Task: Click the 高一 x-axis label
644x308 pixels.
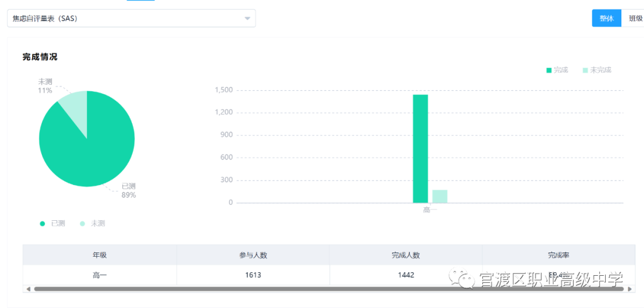Action: tap(430, 210)
